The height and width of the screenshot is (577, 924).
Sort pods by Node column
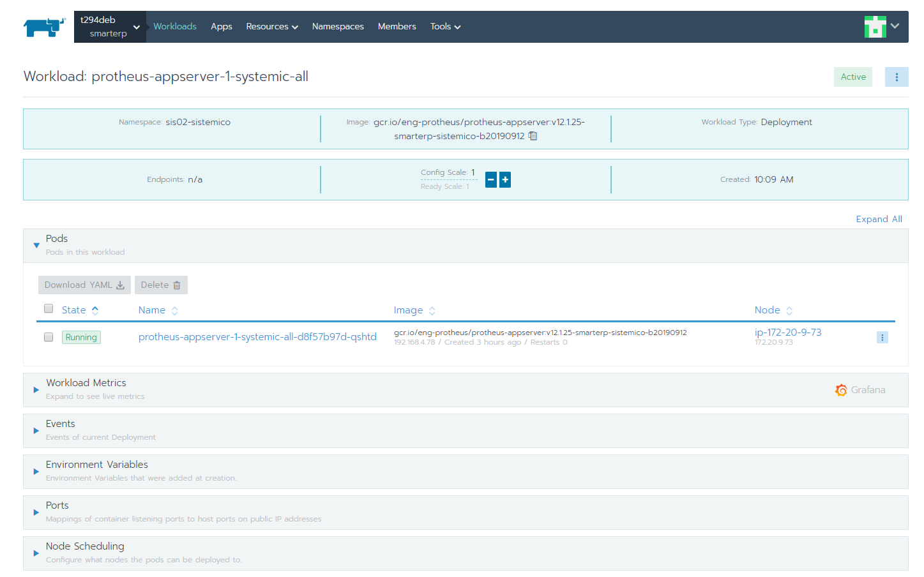click(x=773, y=310)
